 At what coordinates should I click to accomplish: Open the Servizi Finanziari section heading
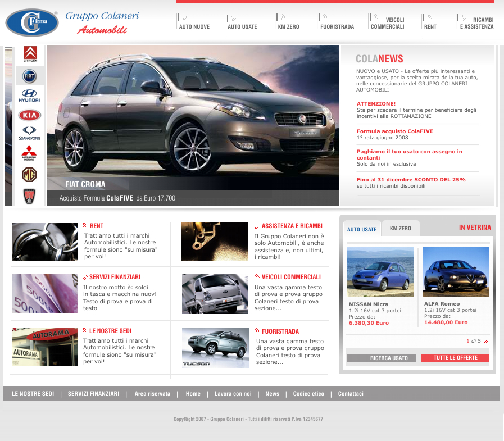[115, 277]
